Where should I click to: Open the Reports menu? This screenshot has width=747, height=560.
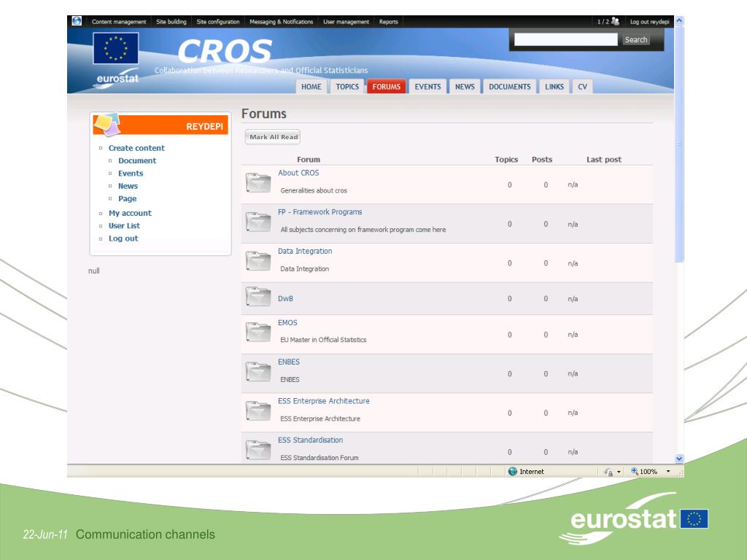pyautogui.click(x=388, y=21)
